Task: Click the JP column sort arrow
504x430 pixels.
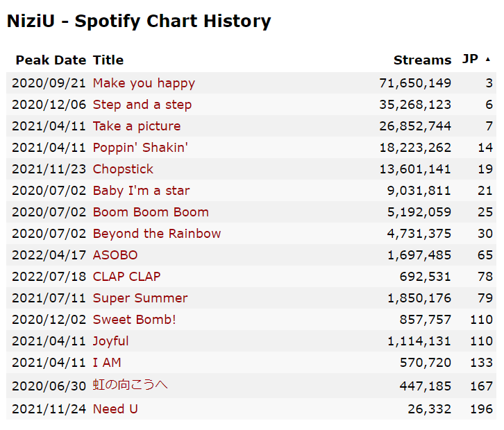Action: (487, 60)
